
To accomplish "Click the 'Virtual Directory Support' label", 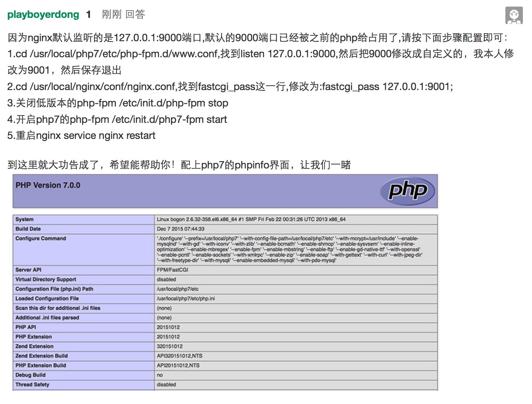I will (46, 279).
